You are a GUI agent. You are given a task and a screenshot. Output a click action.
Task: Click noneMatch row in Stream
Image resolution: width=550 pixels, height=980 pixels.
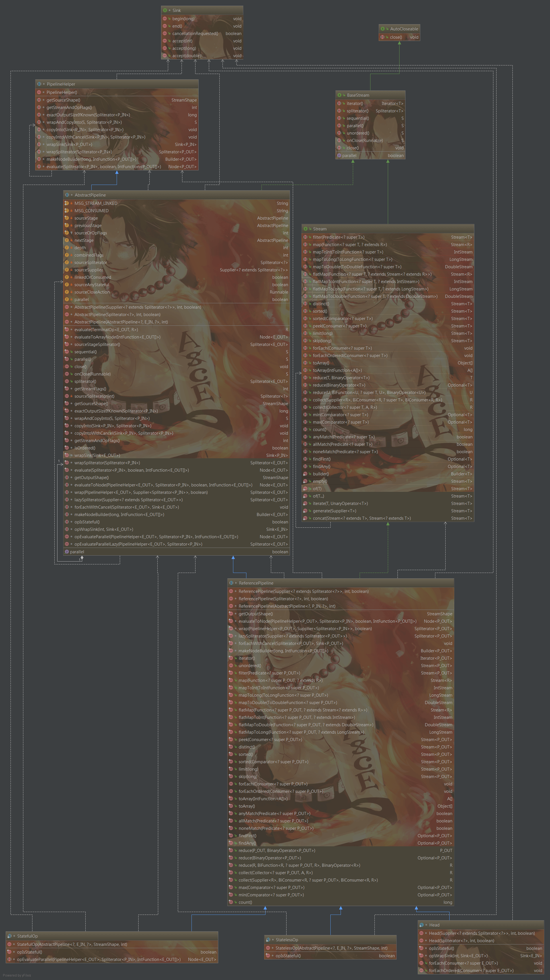point(388,452)
